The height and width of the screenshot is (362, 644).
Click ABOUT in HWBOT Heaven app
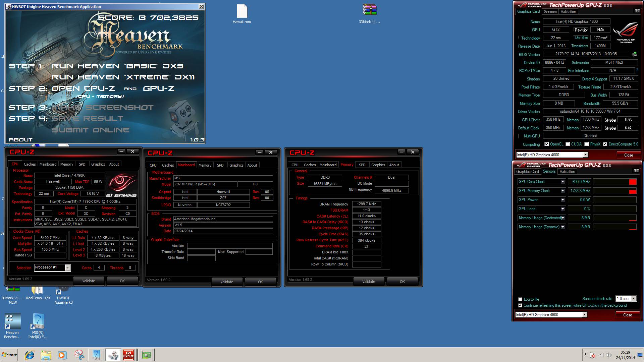(x=20, y=139)
